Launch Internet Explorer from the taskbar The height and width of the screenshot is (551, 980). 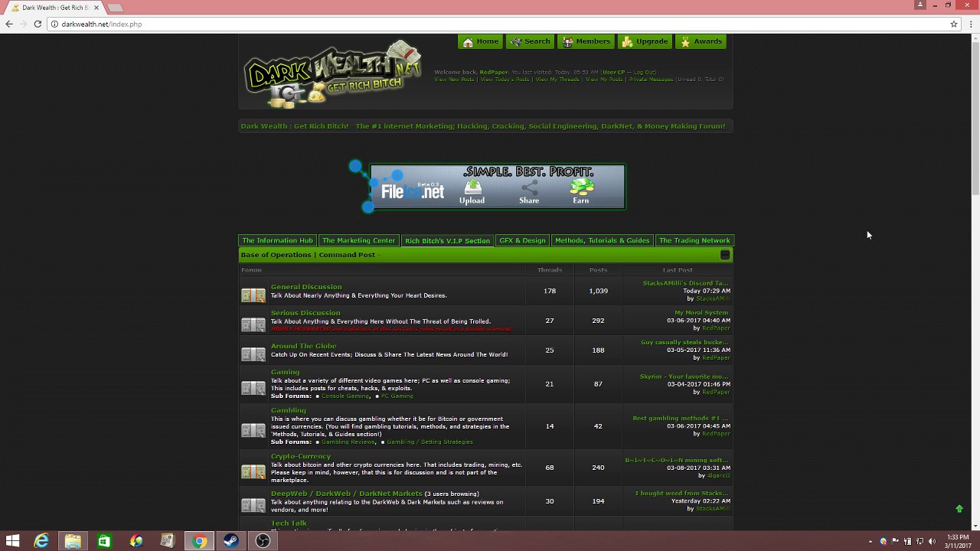coord(41,541)
